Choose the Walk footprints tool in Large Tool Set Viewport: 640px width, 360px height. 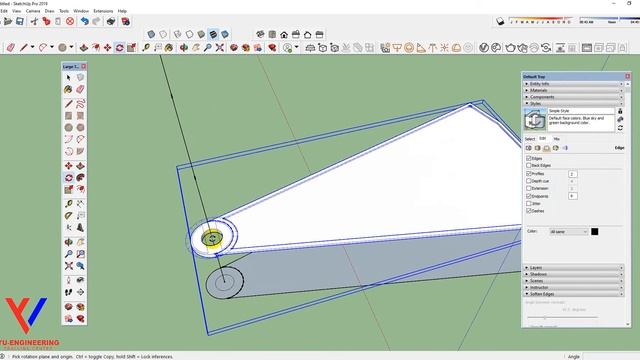click(x=69, y=292)
